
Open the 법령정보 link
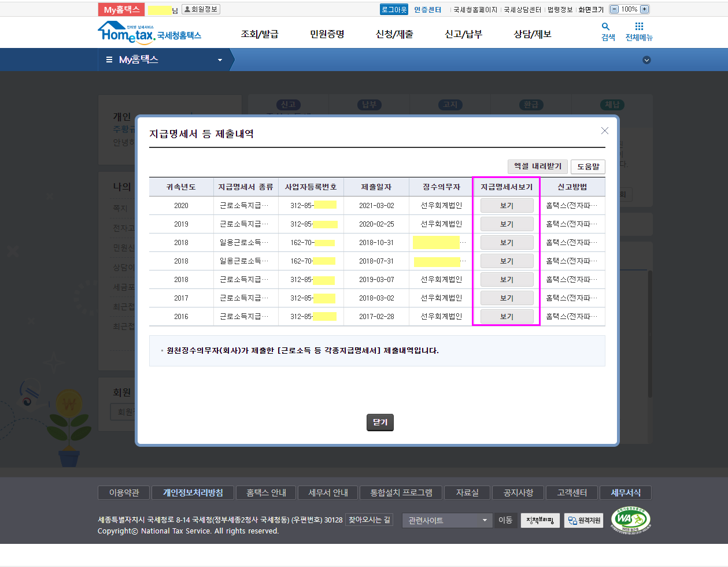pos(560,10)
